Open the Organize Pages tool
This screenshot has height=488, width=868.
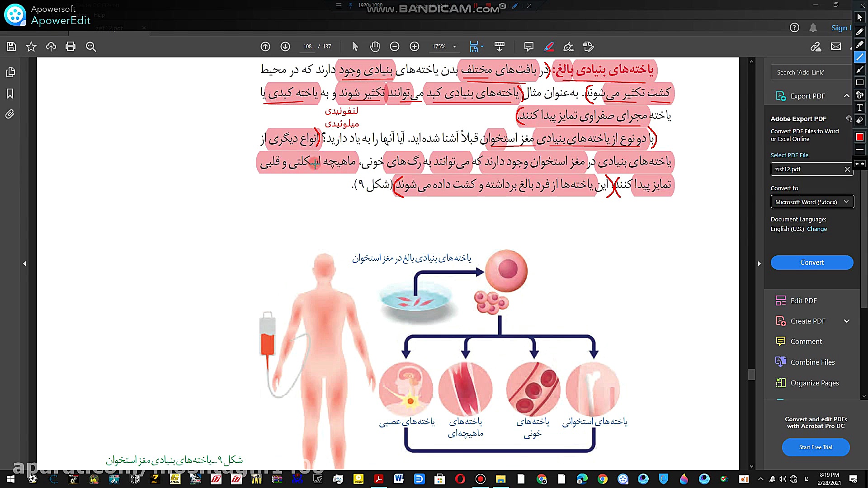(815, 383)
